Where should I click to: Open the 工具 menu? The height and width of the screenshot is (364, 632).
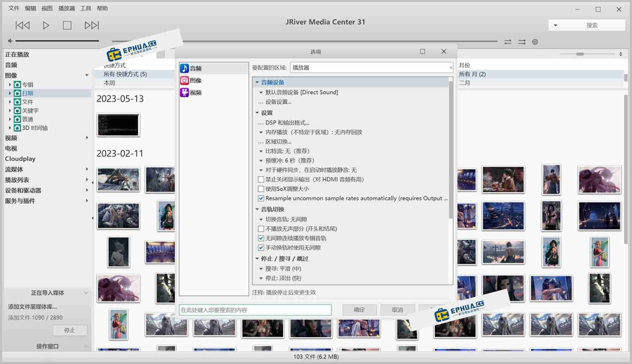[x=85, y=8]
